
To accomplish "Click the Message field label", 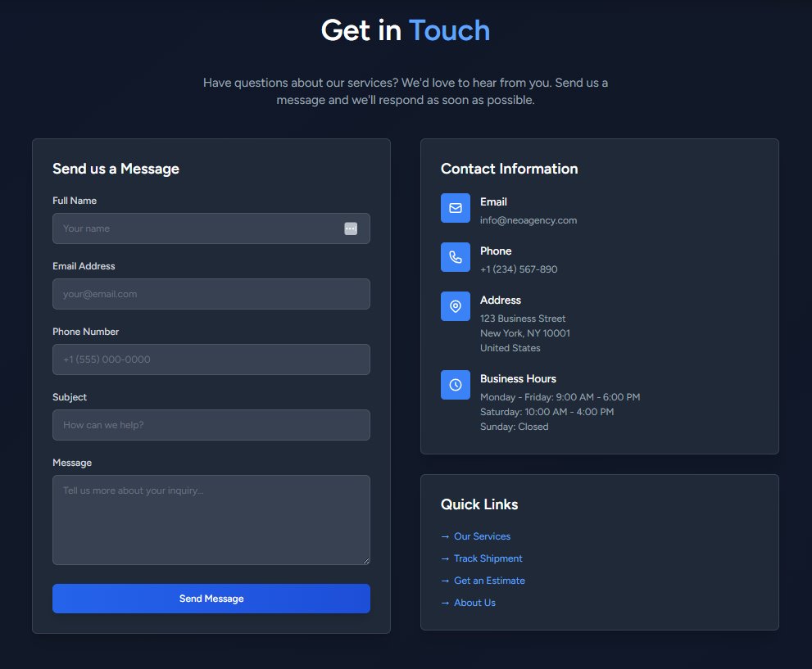I will point(72,463).
